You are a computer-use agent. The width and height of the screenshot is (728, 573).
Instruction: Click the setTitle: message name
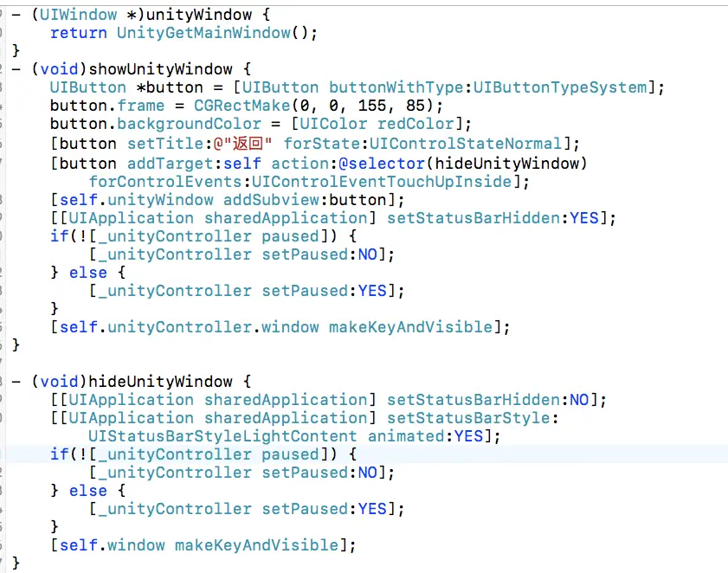coord(170,144)
